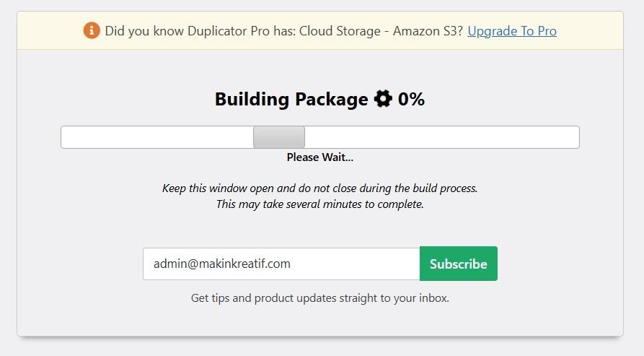
Task: Open the Upgrade To Pro link
Action: (x=512, y=31)
